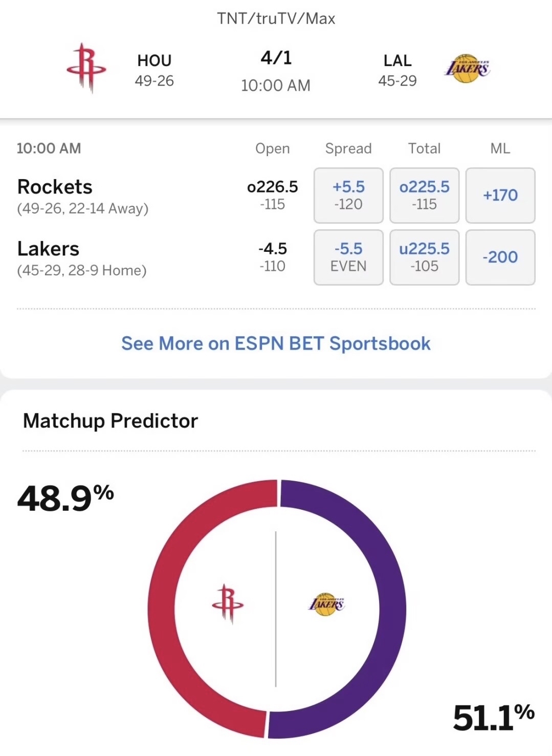Choose over 225.5 total bet
Screen dimensions: 552x756
point(424,196)
